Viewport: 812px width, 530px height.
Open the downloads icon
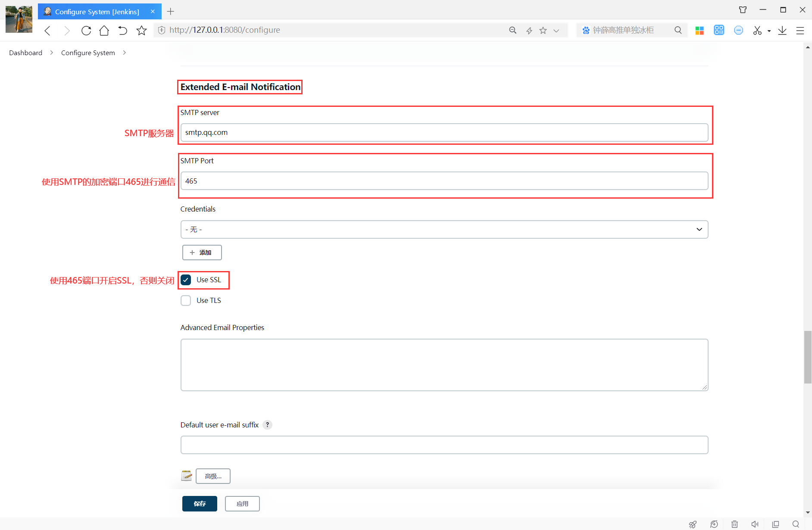tap(782, 30)
